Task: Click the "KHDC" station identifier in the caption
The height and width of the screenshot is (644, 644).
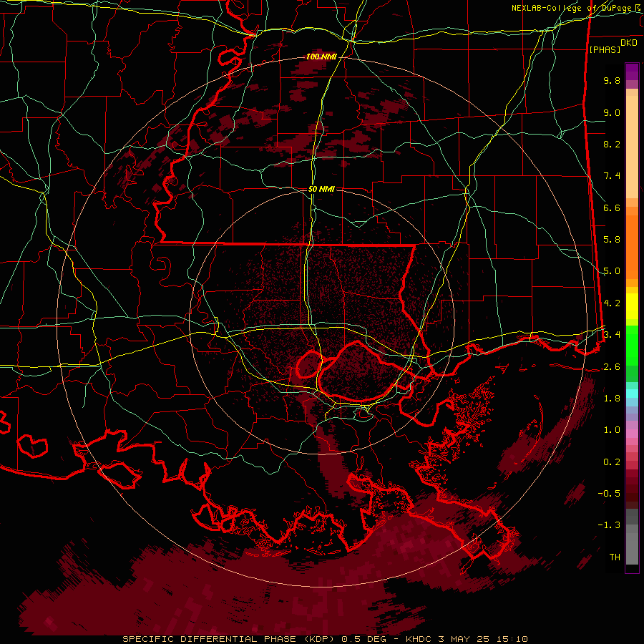Action: point(418,639)
